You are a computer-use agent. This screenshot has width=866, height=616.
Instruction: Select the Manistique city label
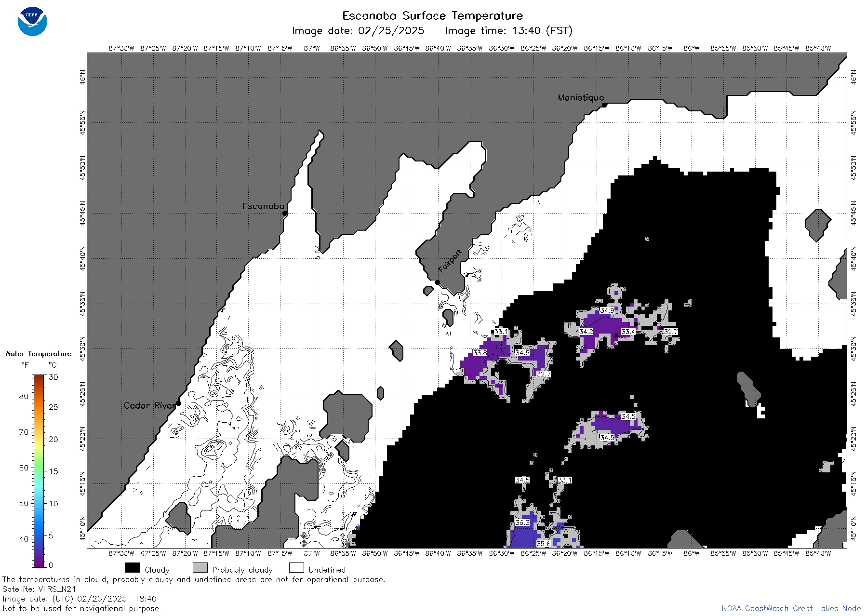[x=581, y=97]
